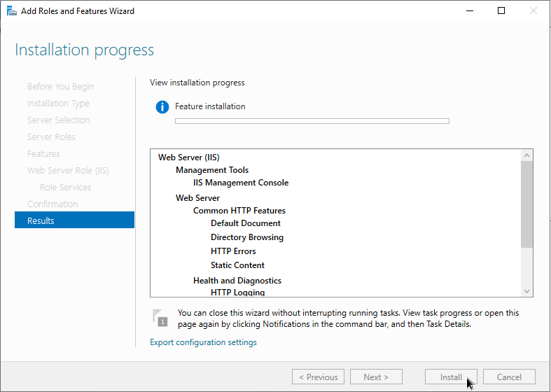Select Server Roles step
Viewport: 551px width, 392px height.
(x=51, y=137)
